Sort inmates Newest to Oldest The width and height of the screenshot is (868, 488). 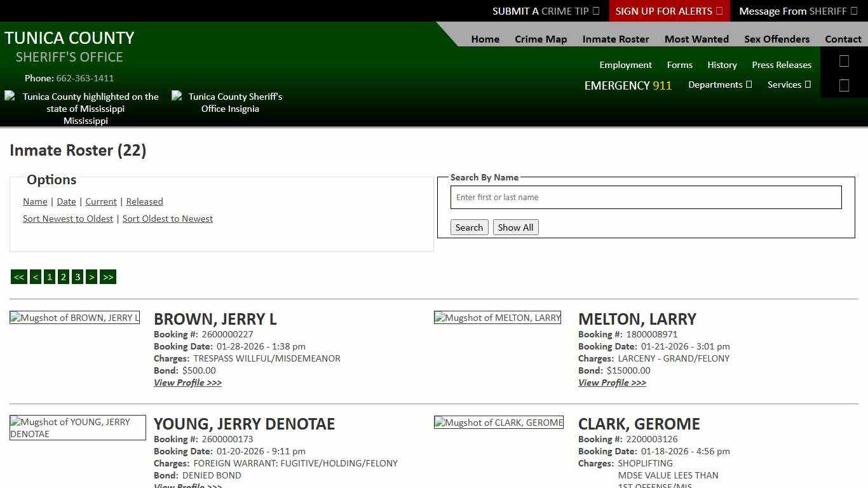coord(68,219)
